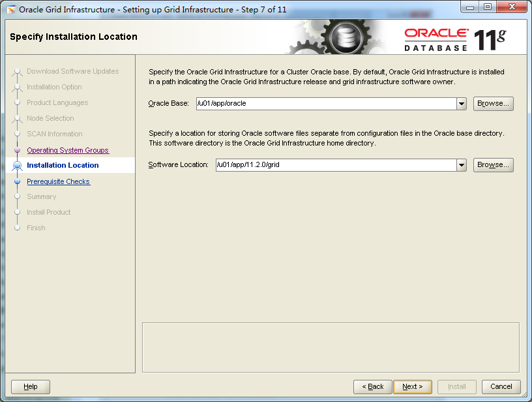
Task: Click the Summary step bullet
Action: coord(18,196)
